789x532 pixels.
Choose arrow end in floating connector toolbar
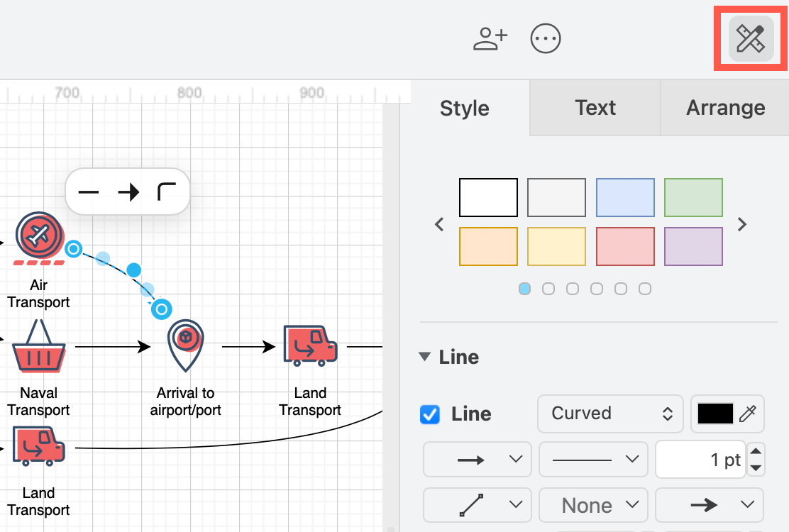[x=128, y=192]
